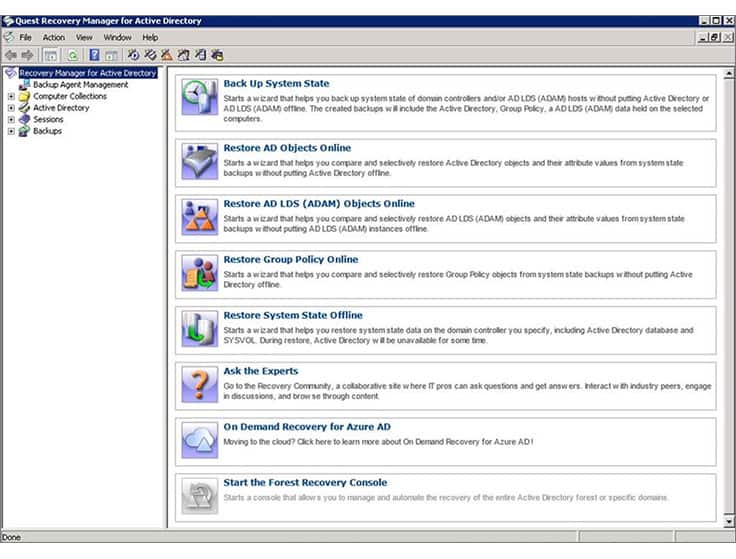Screen dimensions: 736x559
Task: Click the Help icon in the toolbar
Action: (x=94, y=55)
